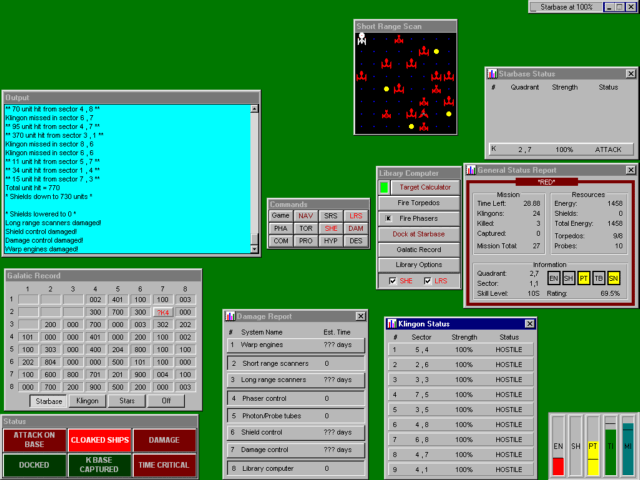Open Galatic Record from Library Computer

click(x=419, y=249)
